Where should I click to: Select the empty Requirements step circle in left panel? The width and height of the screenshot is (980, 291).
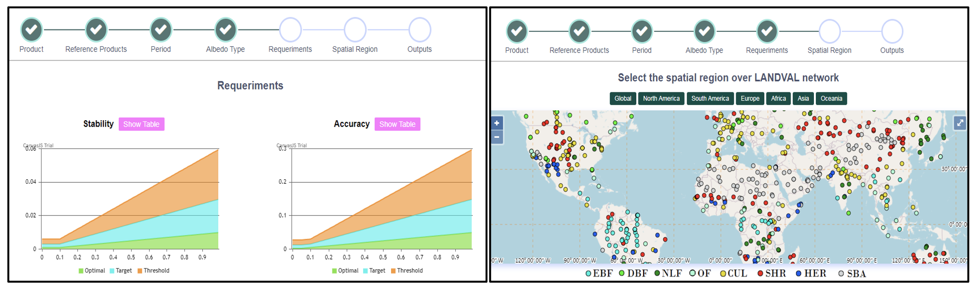(290, 30)
